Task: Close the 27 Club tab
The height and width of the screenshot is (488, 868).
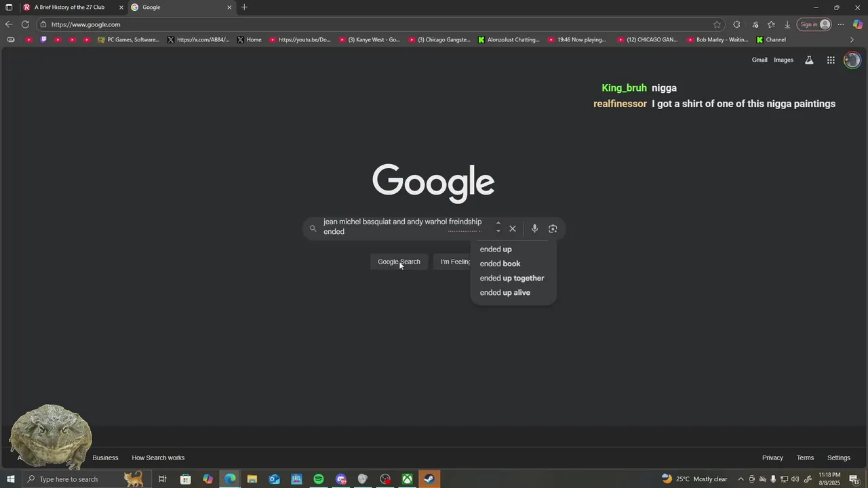Action: coord(121,7)
